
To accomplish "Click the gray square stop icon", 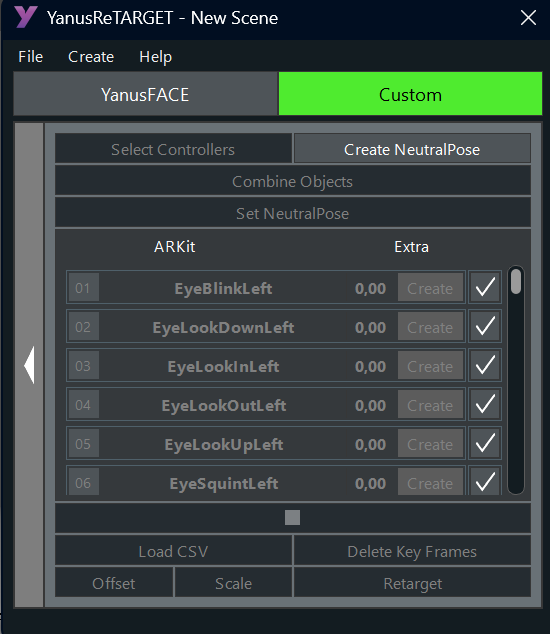I will tap(292, 517).
